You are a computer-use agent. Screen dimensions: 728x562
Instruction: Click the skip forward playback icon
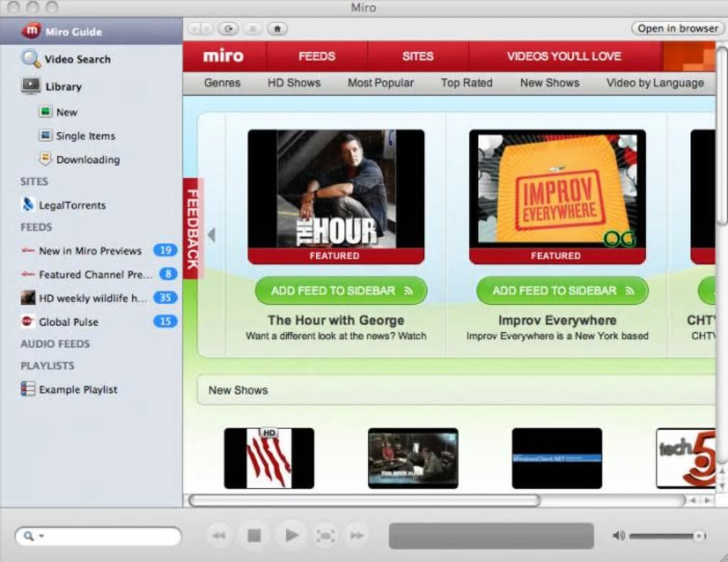(x=357, y=536)
